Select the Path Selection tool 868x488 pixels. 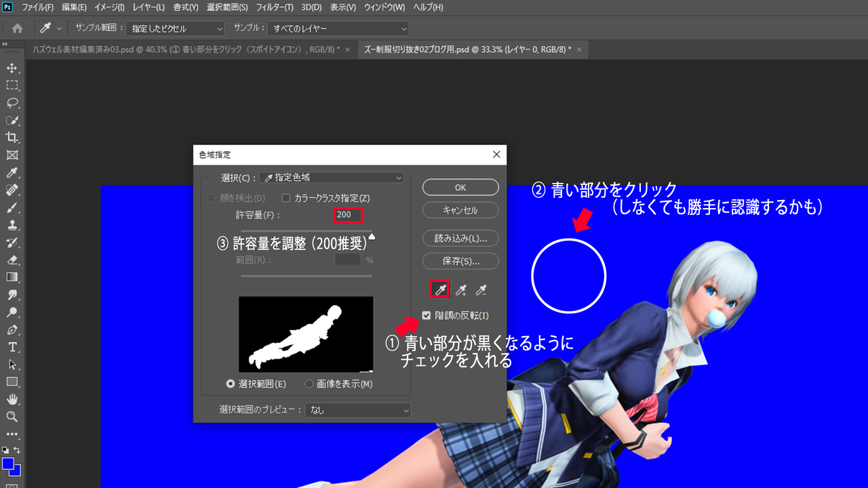click(x=12, y=365)
